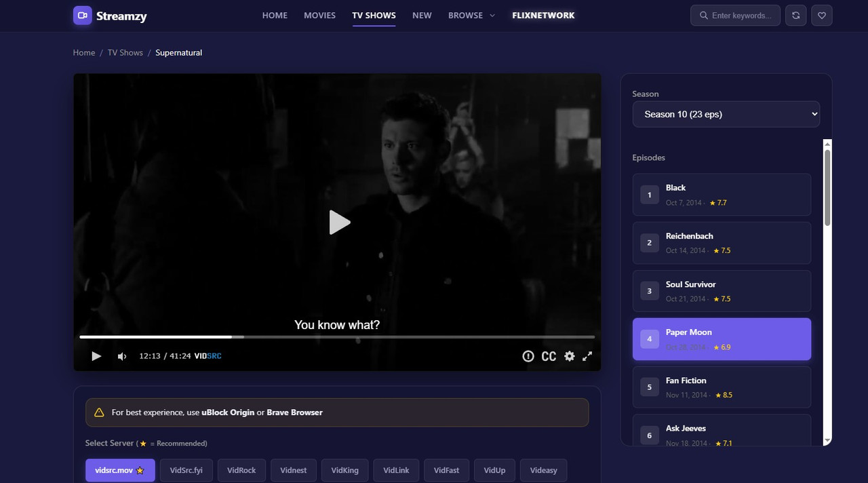Image resolution: width=868 pixels, height=483 pixels.
Task: Select the TV SHOWS navigation tab
Action: [374, 15]
